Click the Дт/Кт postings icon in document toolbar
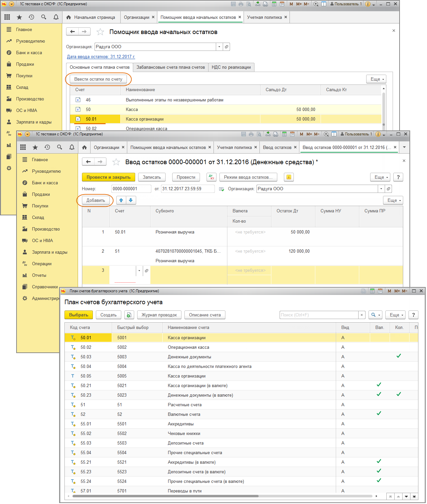This screenshot has height=504, width=427. pyautogui.click(x=211, y=177)
